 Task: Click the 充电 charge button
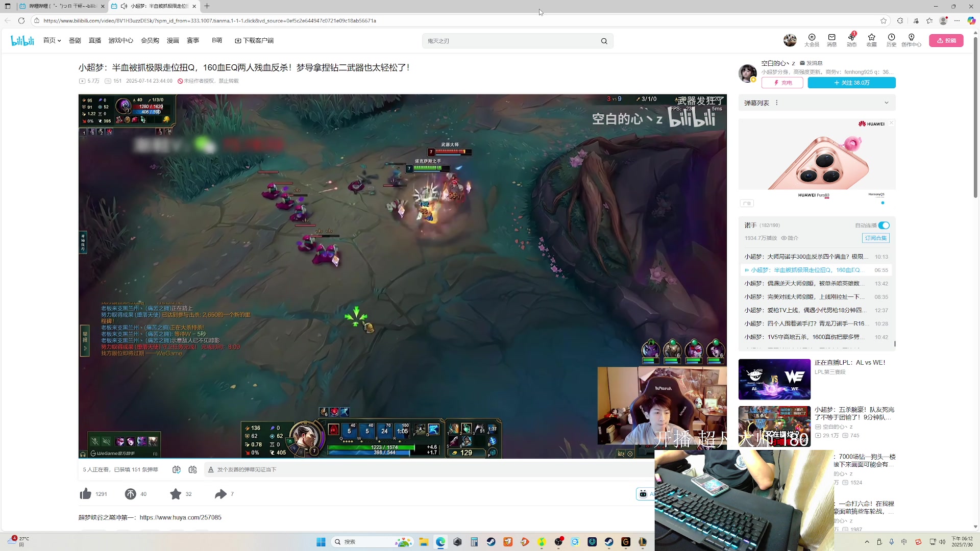782,83
